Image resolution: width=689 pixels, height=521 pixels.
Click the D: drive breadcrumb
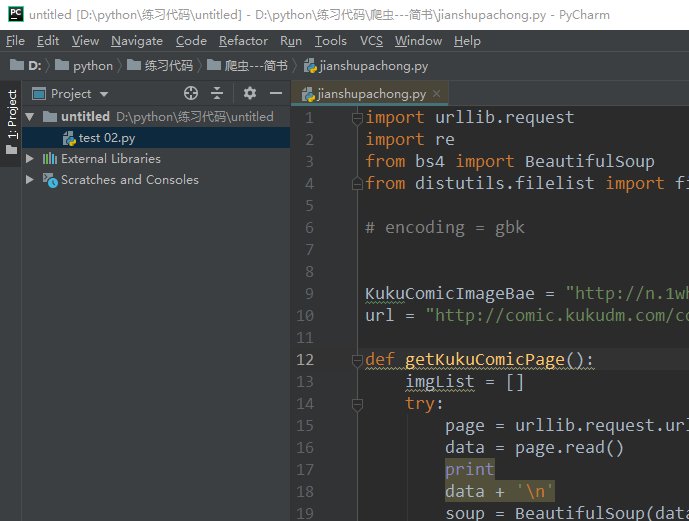[x=25, y=65]
